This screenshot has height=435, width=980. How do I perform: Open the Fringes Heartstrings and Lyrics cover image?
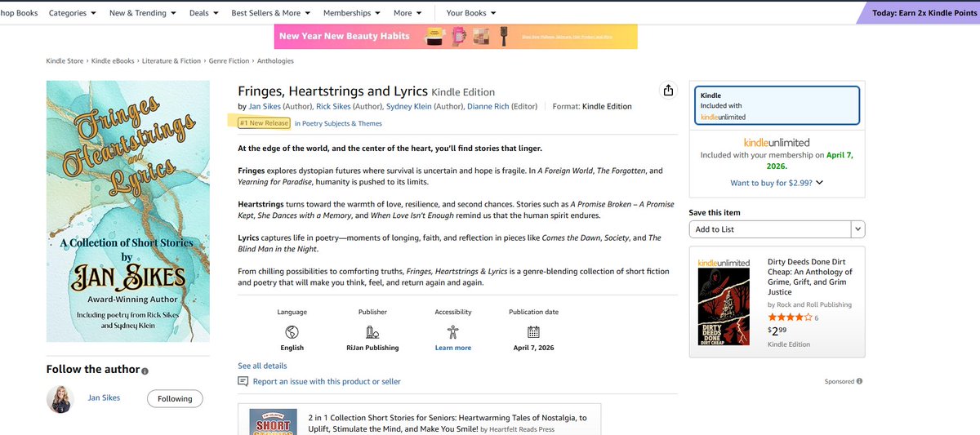coord(128,211)
